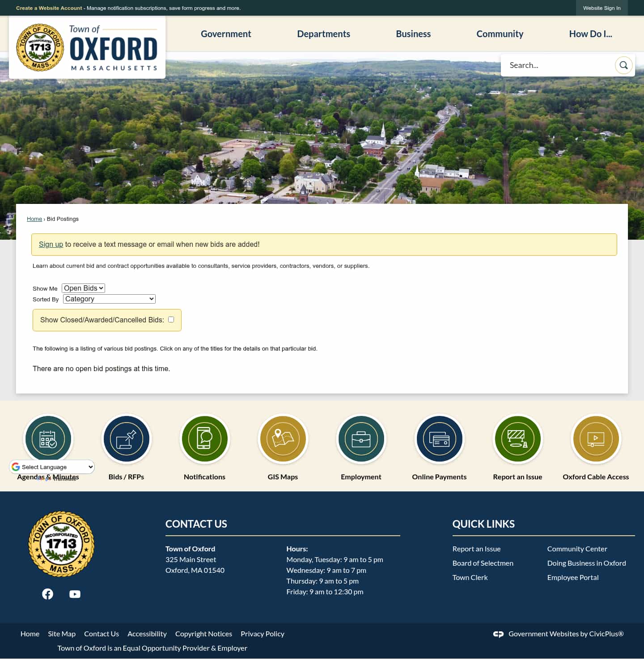
Task: Click the Bids / RFPs icon
Action: 127,439
